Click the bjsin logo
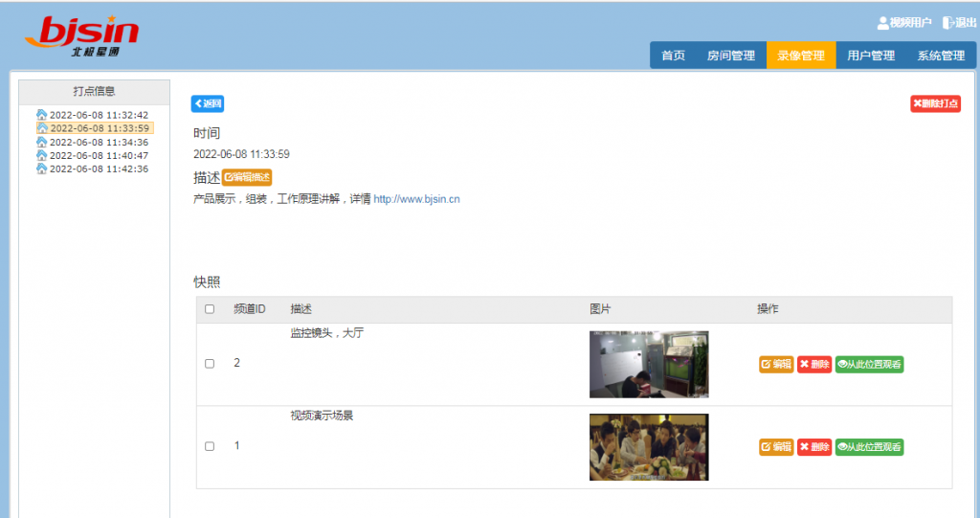 pyautogui.click(x=82, y=36)
